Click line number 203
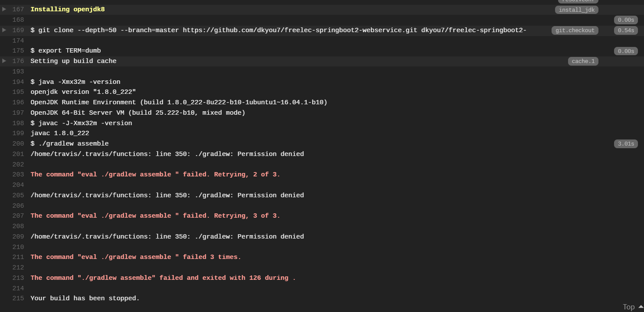 pyautogui.click(x=18, y=174)
